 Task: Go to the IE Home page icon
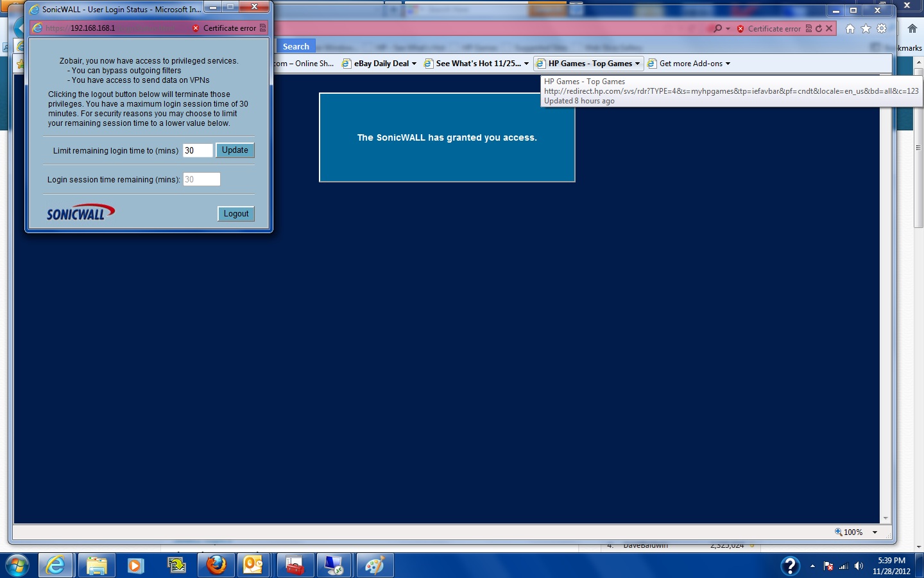coord(850,28)
